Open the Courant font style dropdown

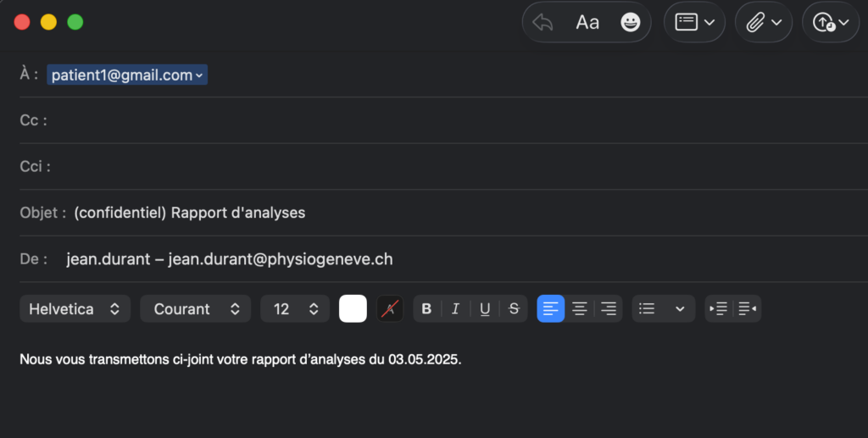[196, 309]
